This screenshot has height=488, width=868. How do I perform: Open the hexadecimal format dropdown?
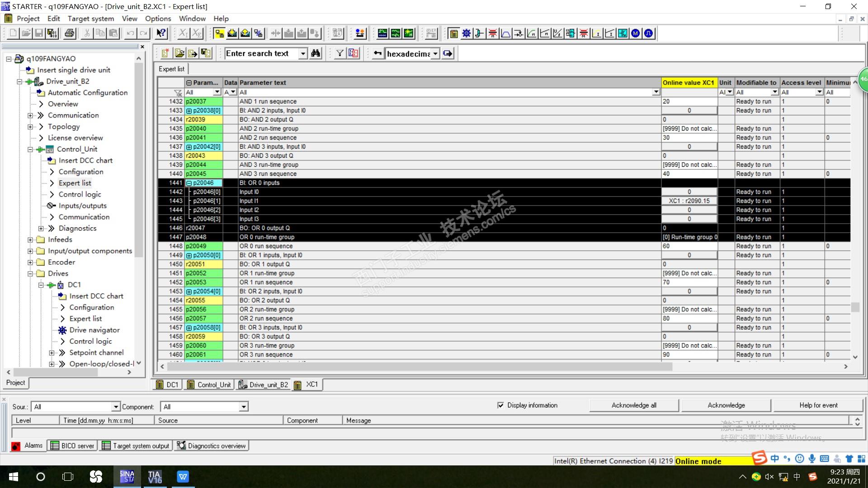(x=435, y=54)
